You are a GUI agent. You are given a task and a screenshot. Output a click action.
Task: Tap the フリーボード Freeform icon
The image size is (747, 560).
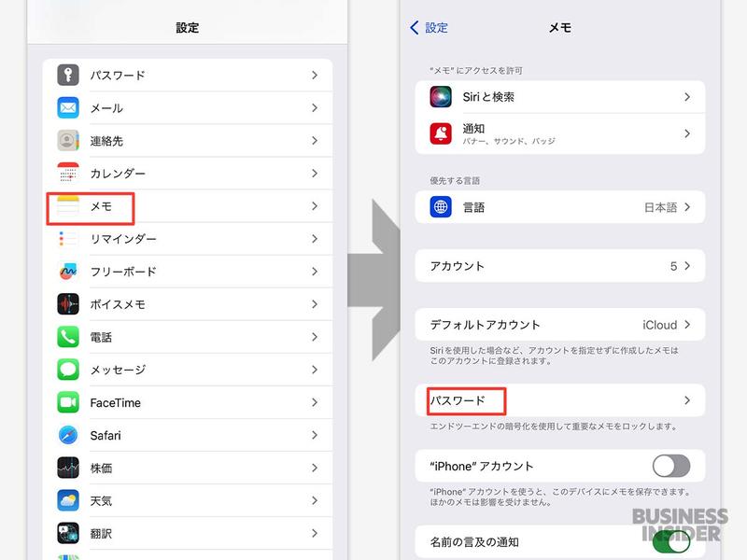(x=68, y=272)
